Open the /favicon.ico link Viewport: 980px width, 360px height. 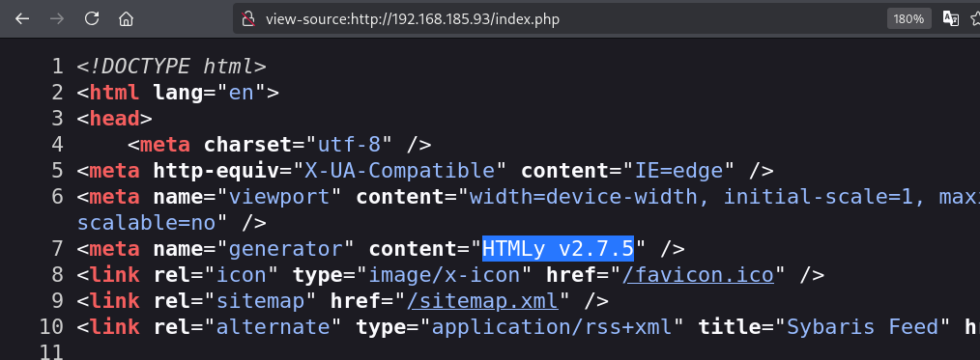pos(698,275)
